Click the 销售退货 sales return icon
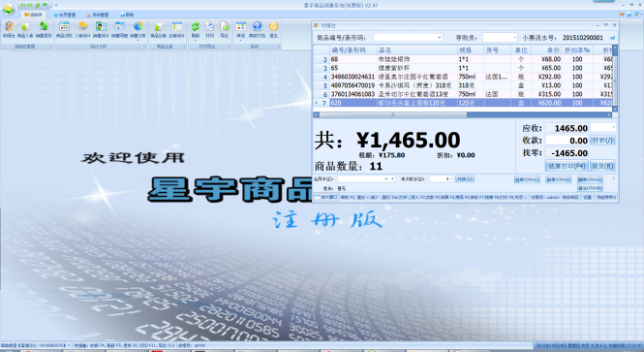The image size is (644, 352). click(44, 30)
